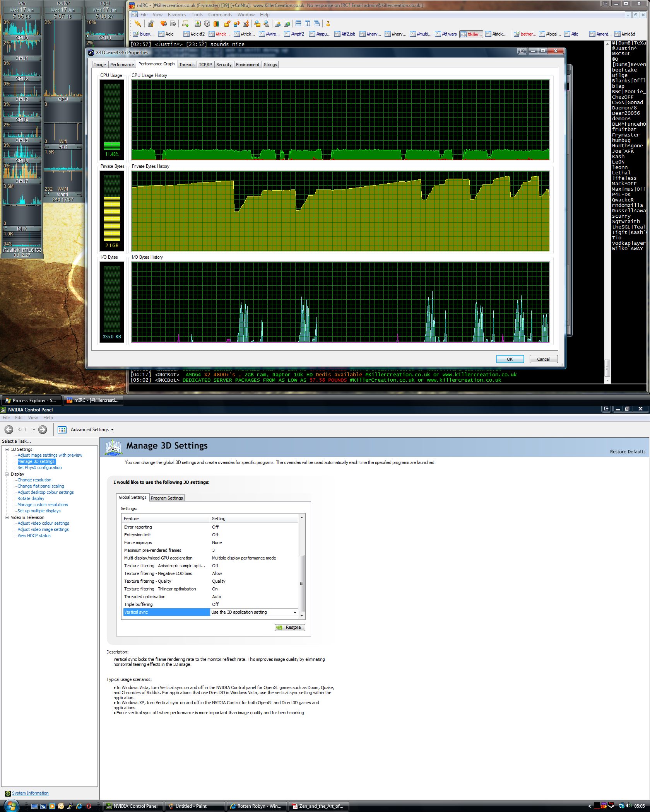Switch to #wptf2 channel in mIRC switchbar

click(294, 34)
